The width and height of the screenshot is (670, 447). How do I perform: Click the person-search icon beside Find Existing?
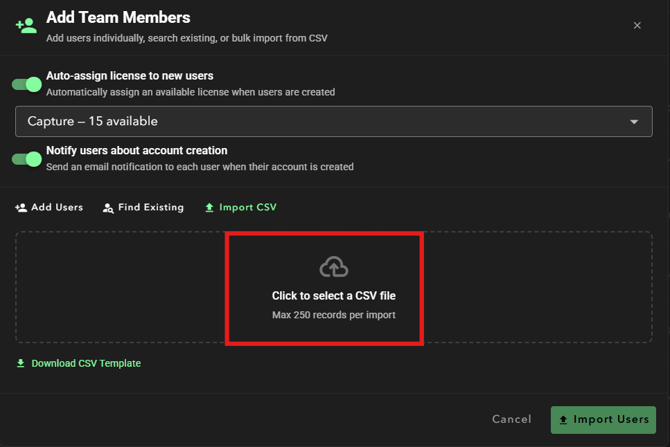point(108,208)
